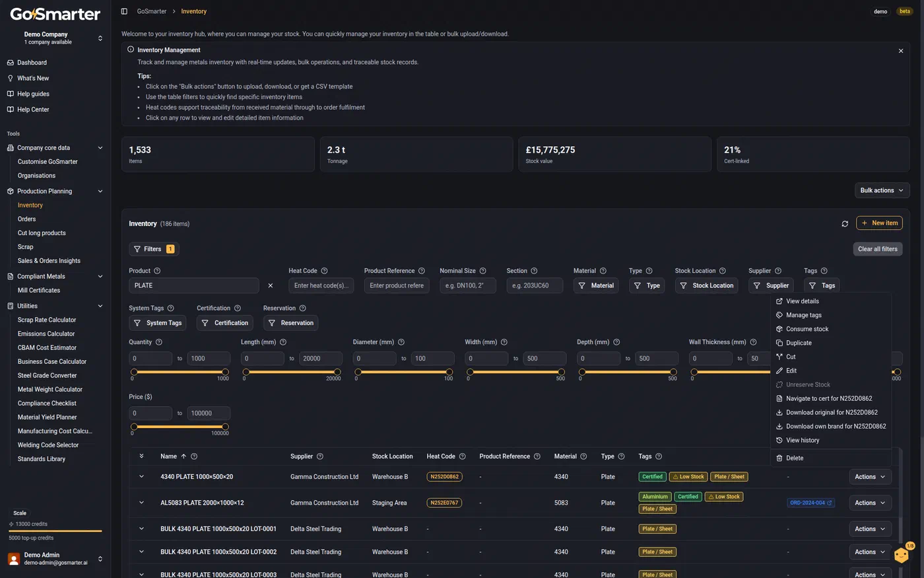Open the Material filter dropdown
This screenshot has width=924, height=578.
coord(596,286)
